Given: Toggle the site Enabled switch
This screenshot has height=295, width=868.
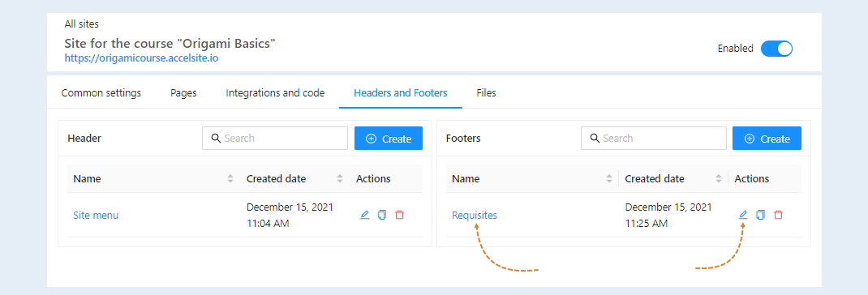Looking at the screenshot, I should tap(776, 49).
